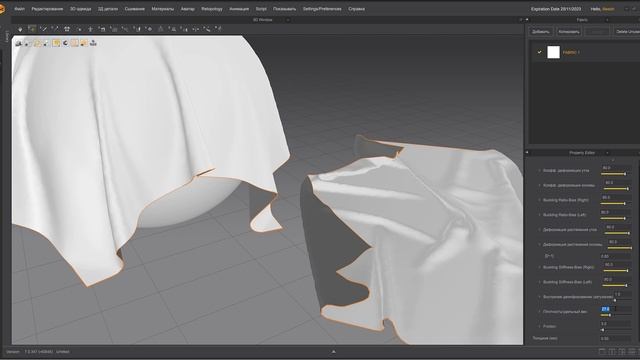Image resolution: width=640 pixels, height=360 pixels.
Task: Open the Property Editor header dropdown arrow
Action: point(607,153)
